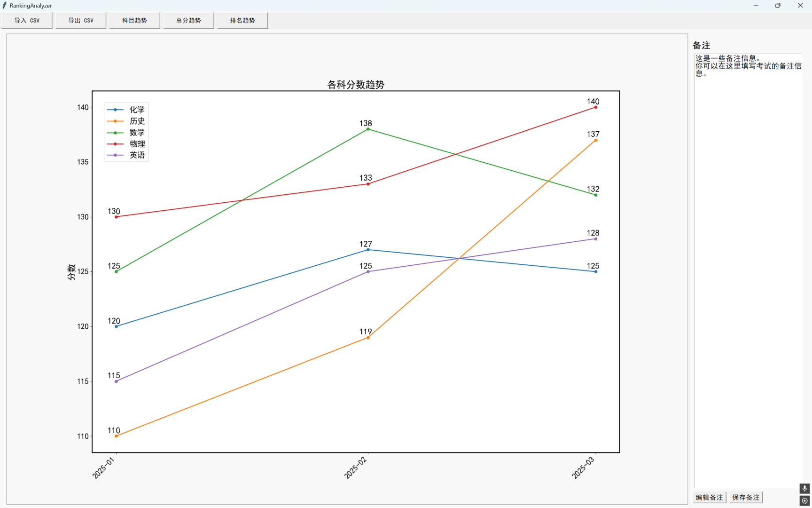Click the microphone icon at bottom right
The image size is (812, 508).
(804, 489)
